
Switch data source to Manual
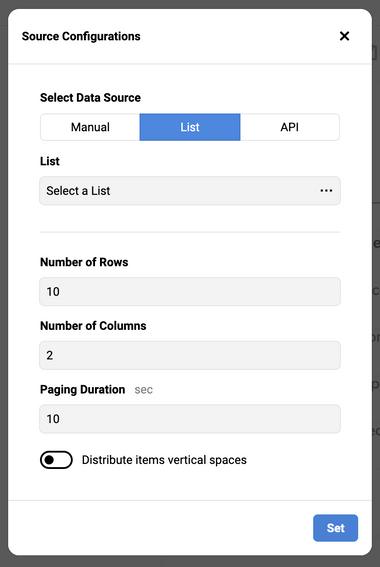[x=90, y=127]
